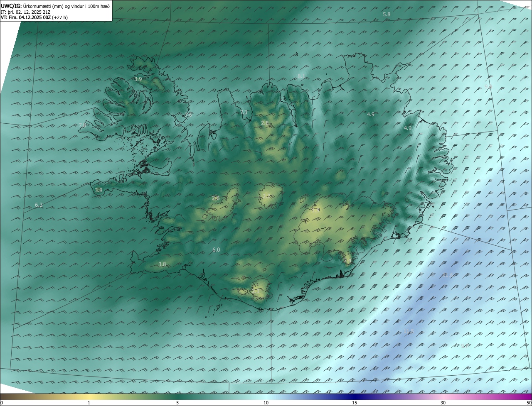
Task: Click the '5' tick on the color scale
Action: 177,403
